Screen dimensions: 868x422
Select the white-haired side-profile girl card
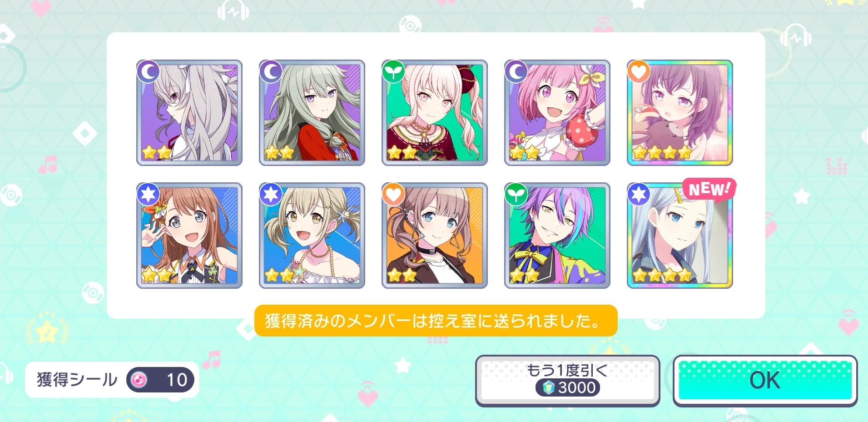(x=189, y=113)
